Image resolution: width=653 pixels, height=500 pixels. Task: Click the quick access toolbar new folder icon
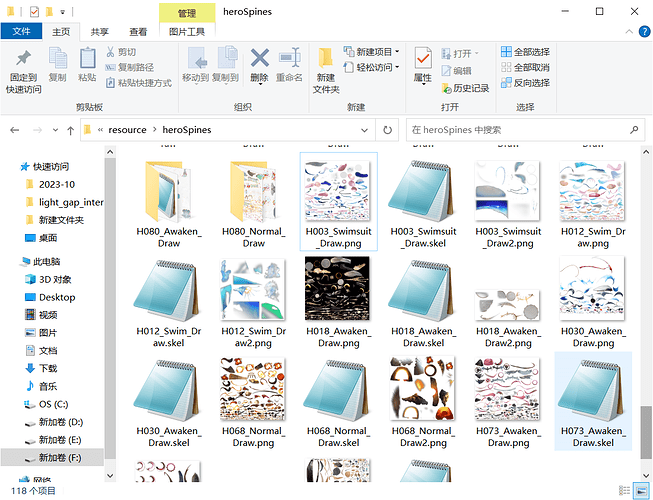(x=49, y=12)
